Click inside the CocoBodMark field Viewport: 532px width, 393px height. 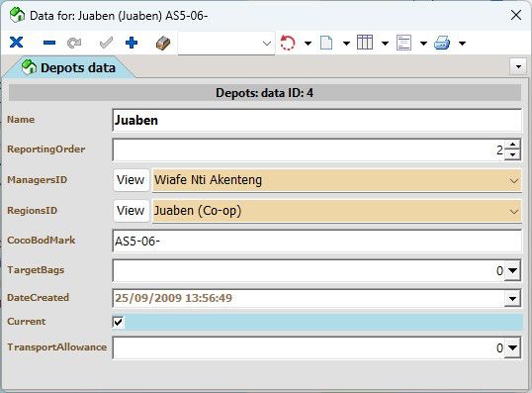(x=316, y=242)
